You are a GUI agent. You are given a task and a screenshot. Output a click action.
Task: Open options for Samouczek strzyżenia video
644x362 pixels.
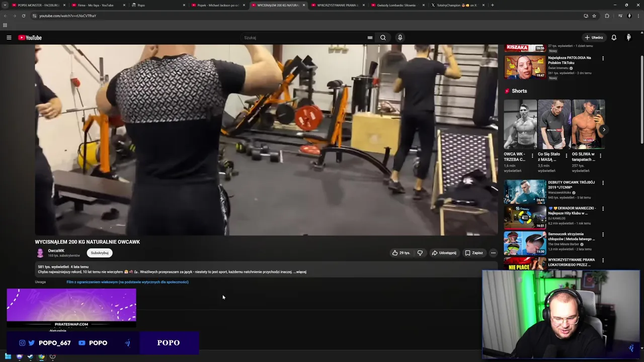pos(603,234)
